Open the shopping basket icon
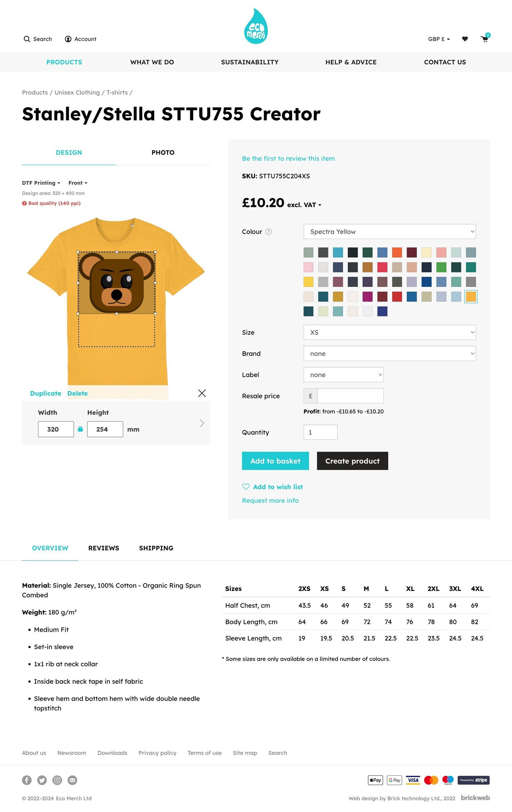This screenshot has width=512, height=812. coord(485,39)
